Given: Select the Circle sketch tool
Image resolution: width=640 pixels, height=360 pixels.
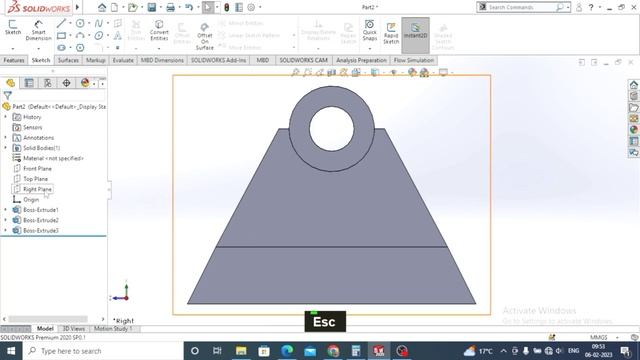Looking at the screenshot, I should coord(80,23).
